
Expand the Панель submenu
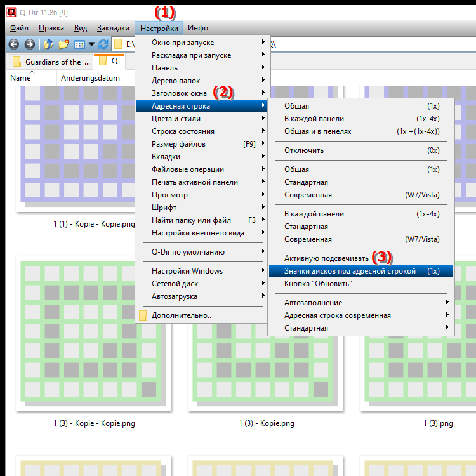(x=201, y=68)
